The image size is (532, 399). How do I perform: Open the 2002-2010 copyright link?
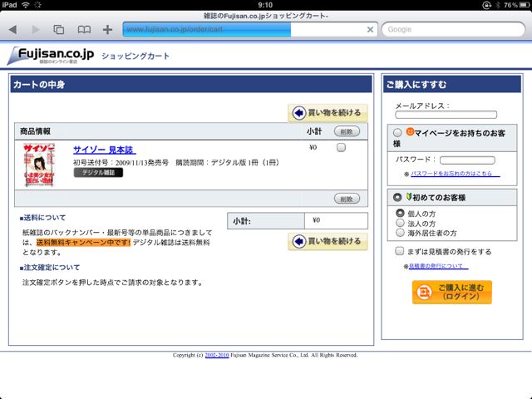(x=217, y=355)
